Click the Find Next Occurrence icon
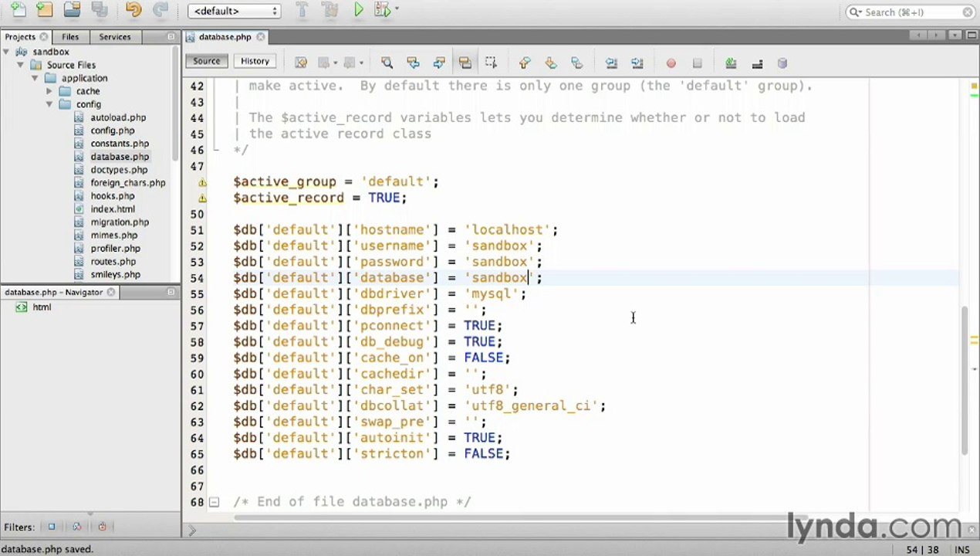The width and height of the screenshot is (980, 556). pos(438,63)
